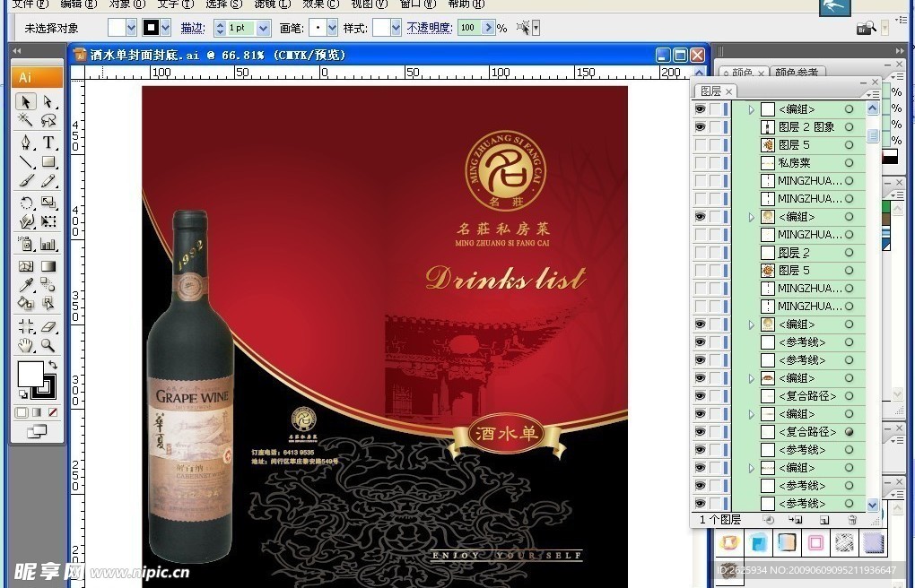Click the 不透明度: link in control bar
Screen dimensions: 915x588
click(x=430, y=28)
